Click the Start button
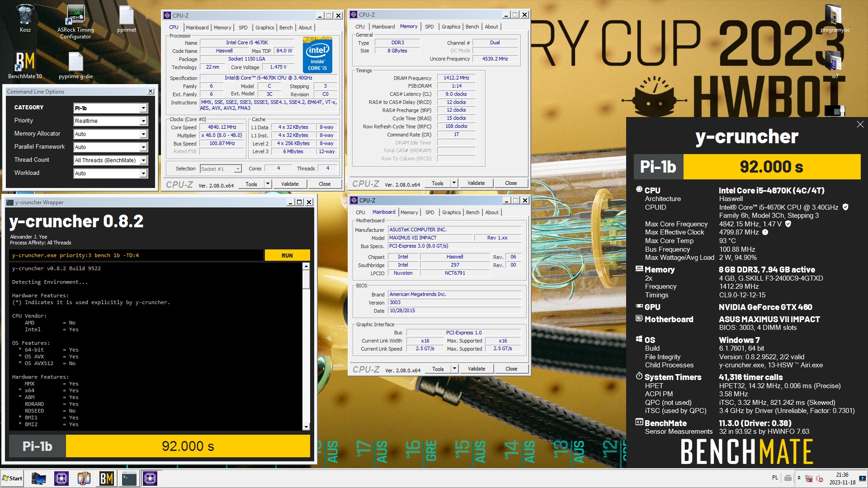Screen dimensions: 868x488 coord(12,478)
